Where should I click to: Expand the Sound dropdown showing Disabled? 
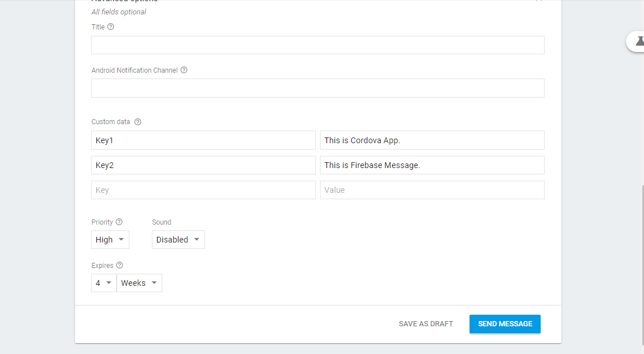point(178,240)
